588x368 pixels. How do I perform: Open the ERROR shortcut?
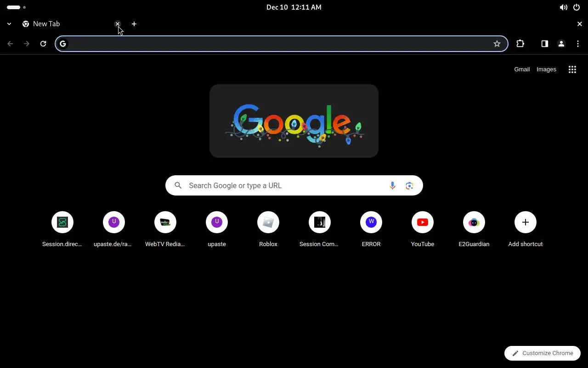[x=371, y=230]
